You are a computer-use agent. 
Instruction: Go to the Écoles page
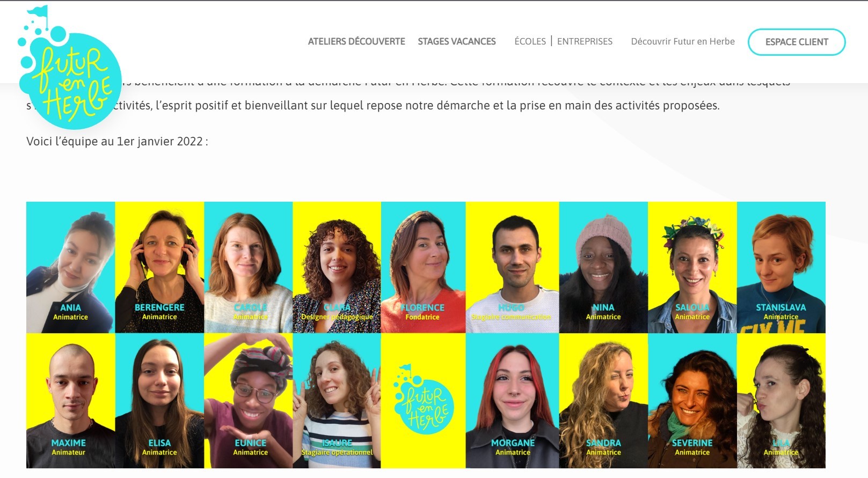pos(530,41)
